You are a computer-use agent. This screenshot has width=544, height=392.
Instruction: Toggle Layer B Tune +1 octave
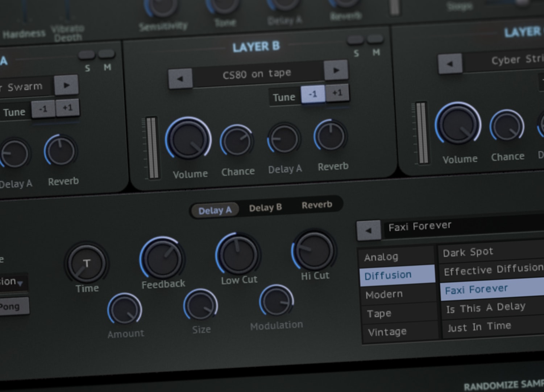337,93
